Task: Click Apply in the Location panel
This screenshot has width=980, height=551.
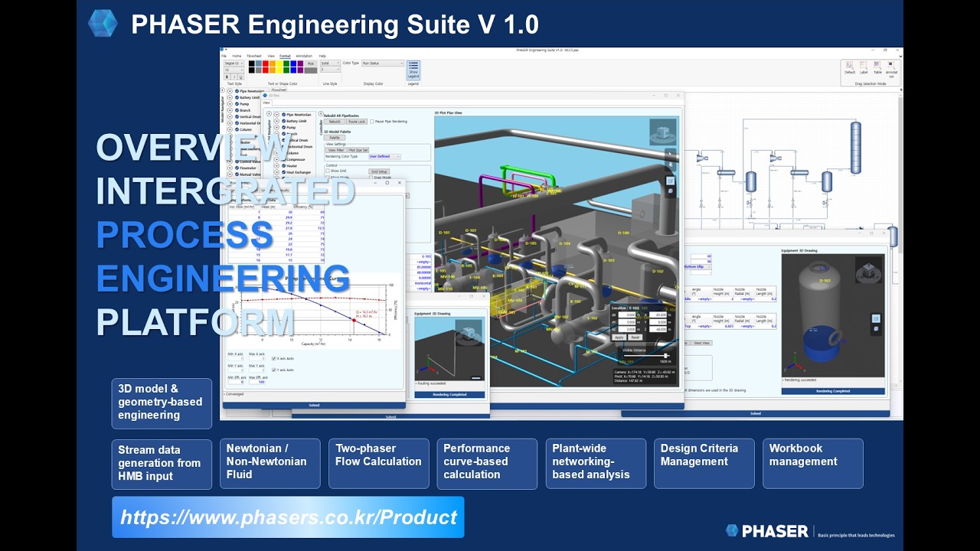Action: pyautogui.click(x=619, y=337)
